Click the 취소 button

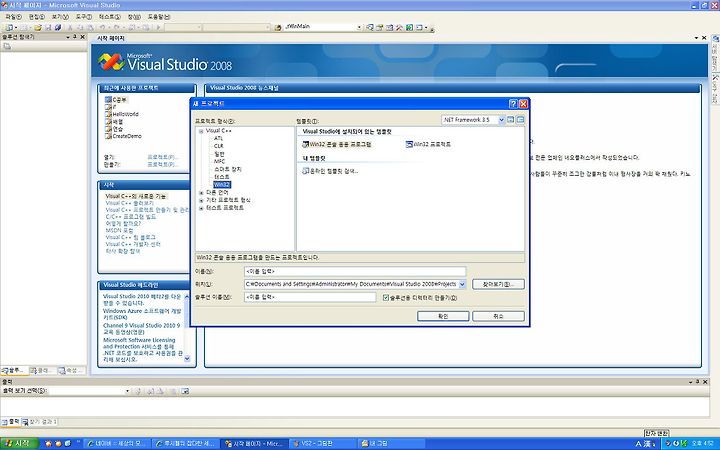click(498, 316)
